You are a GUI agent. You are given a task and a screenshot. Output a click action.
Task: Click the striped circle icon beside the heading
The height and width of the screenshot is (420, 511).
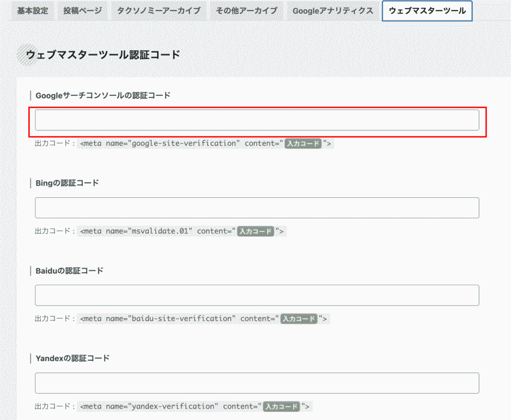tap(25, 55)
